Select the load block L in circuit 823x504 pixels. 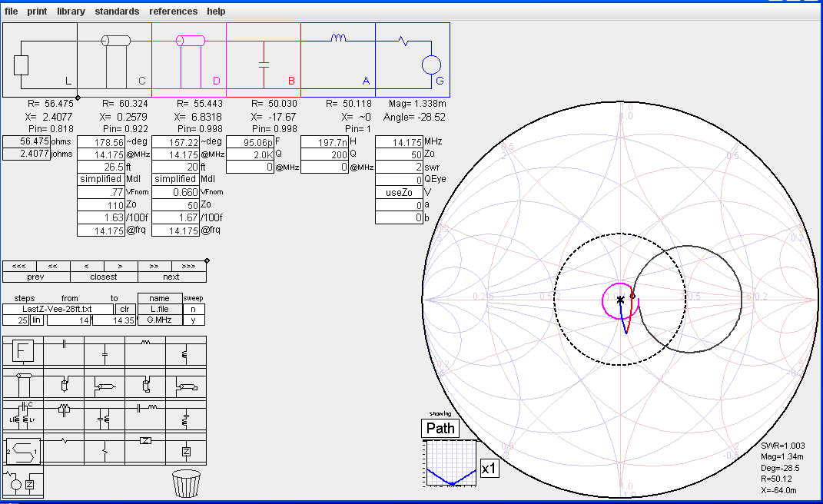click(40, 60)
